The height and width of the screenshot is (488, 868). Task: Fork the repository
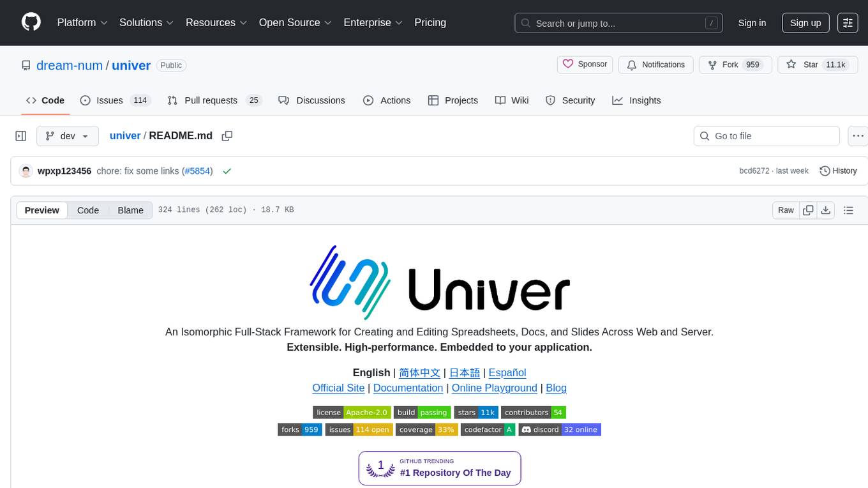pyautogui.click(x=735, y=65)
